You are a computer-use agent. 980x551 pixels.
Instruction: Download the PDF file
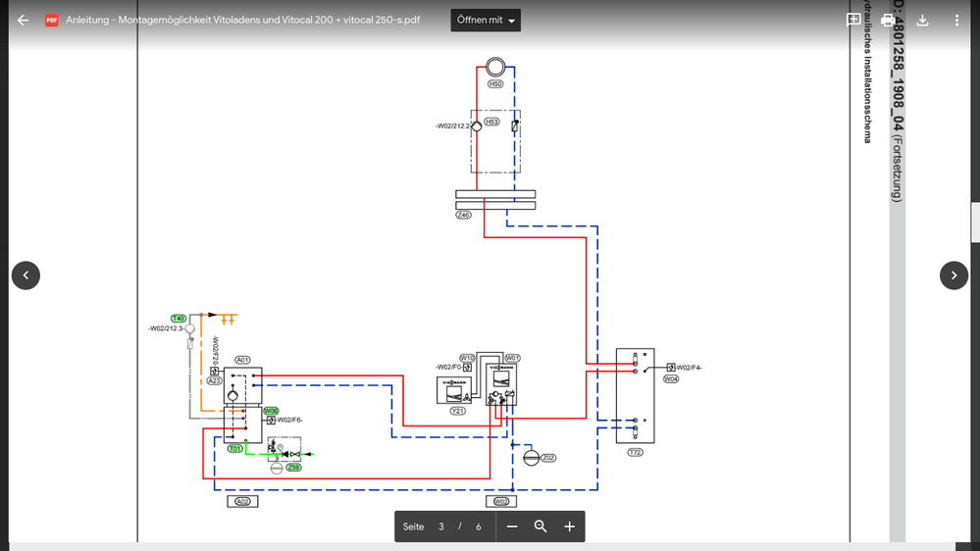(x=922, y=20)
